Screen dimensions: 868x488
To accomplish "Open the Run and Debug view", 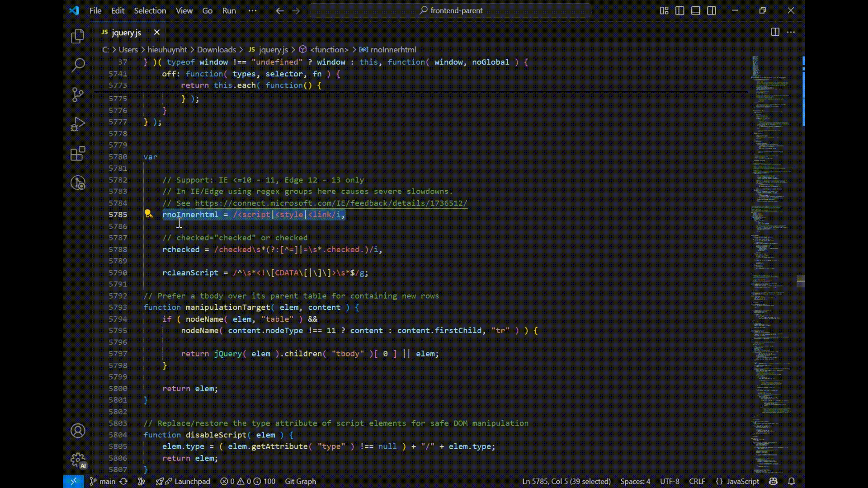I will tap(78, 124).
